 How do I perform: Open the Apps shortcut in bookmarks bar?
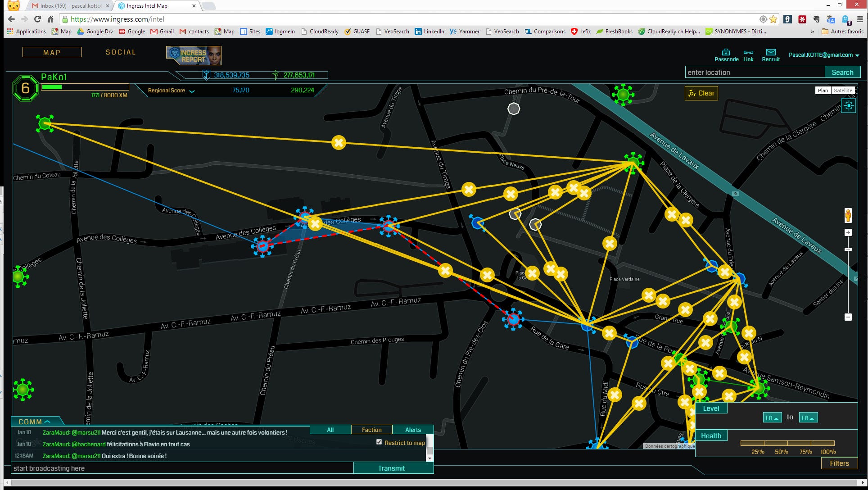pos(27,32)
